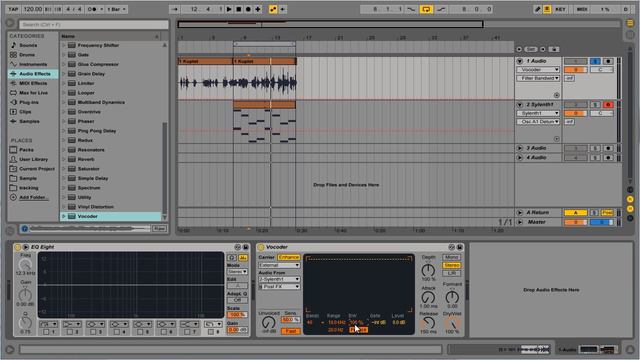The height and width of the screenshot is (360, 640).
Task: Open Vocoder device chooser on 1 Audio
Action: point(538,70)
